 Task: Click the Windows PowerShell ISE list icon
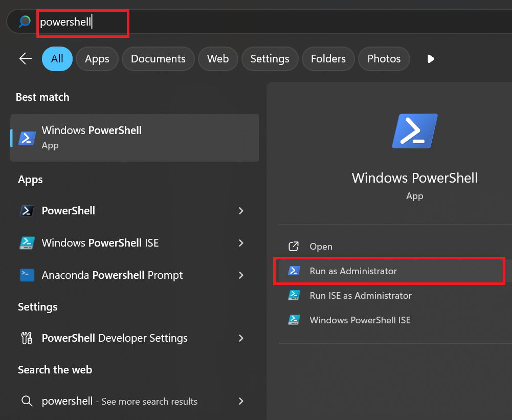pyautogui.click(x=27, y=243)
